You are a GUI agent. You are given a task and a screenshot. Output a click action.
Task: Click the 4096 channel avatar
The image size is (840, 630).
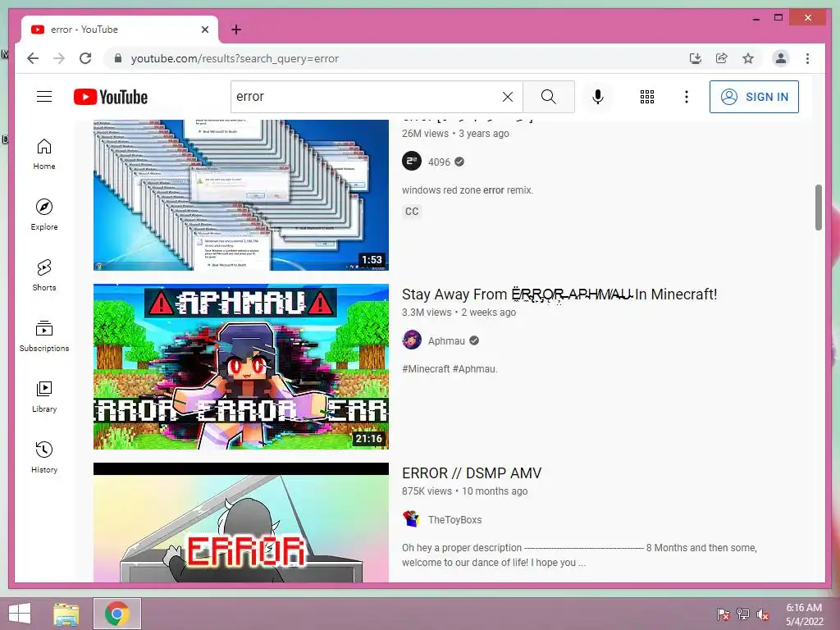pyautogui.click(x=412, y=162)
